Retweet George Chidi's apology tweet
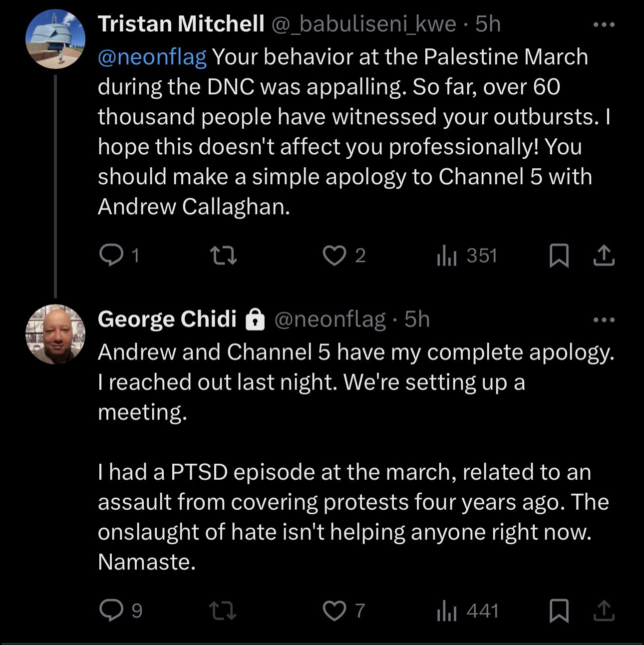The height and width of the screenshot is (645, 644). [223, 611]
